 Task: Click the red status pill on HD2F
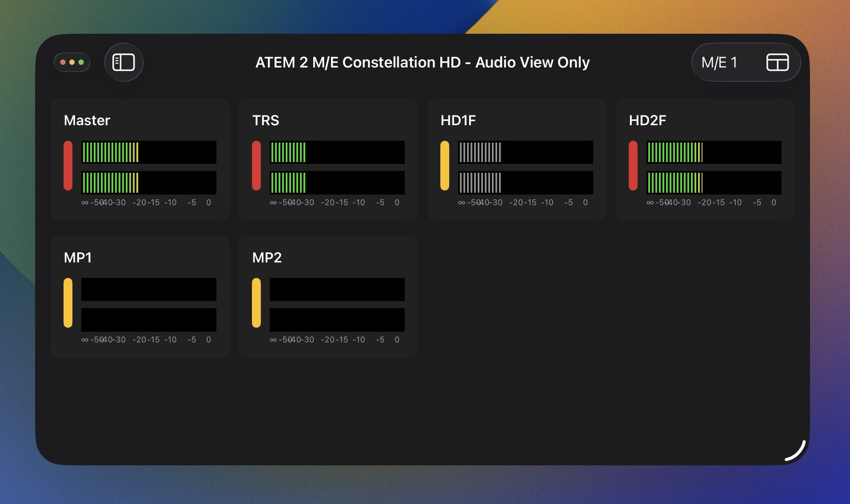pyautogui.click(x=633, y=166)
